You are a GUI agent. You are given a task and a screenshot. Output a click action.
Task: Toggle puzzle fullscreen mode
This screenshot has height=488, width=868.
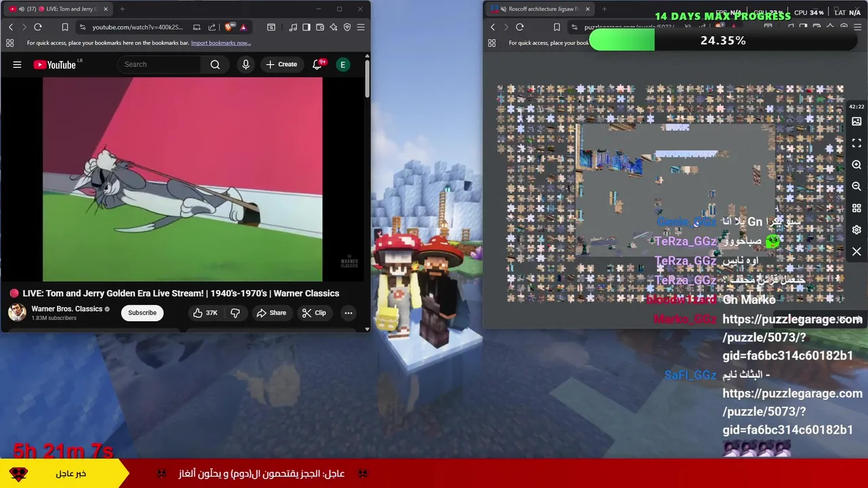pos(856,143)
